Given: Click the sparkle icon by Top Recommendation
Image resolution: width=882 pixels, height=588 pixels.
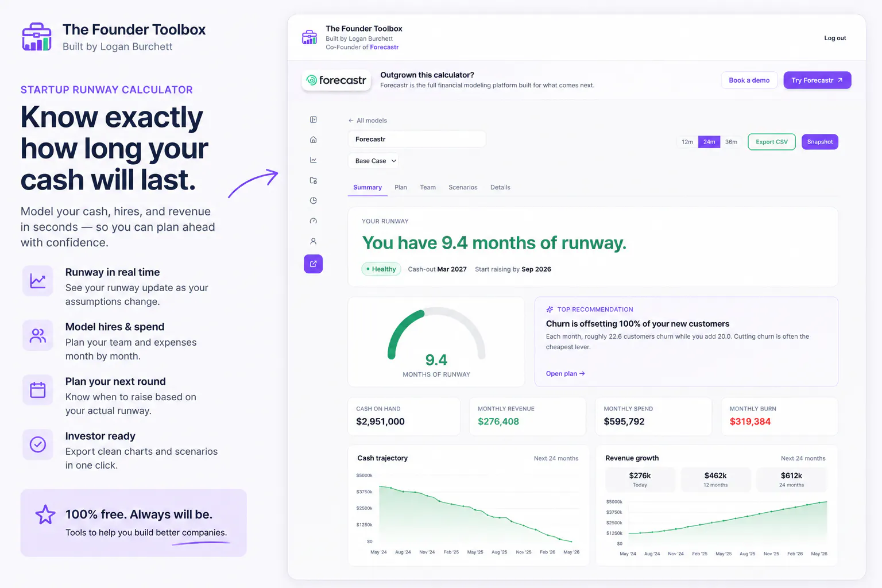Looking at the screenshot, I should pos(550,310).
